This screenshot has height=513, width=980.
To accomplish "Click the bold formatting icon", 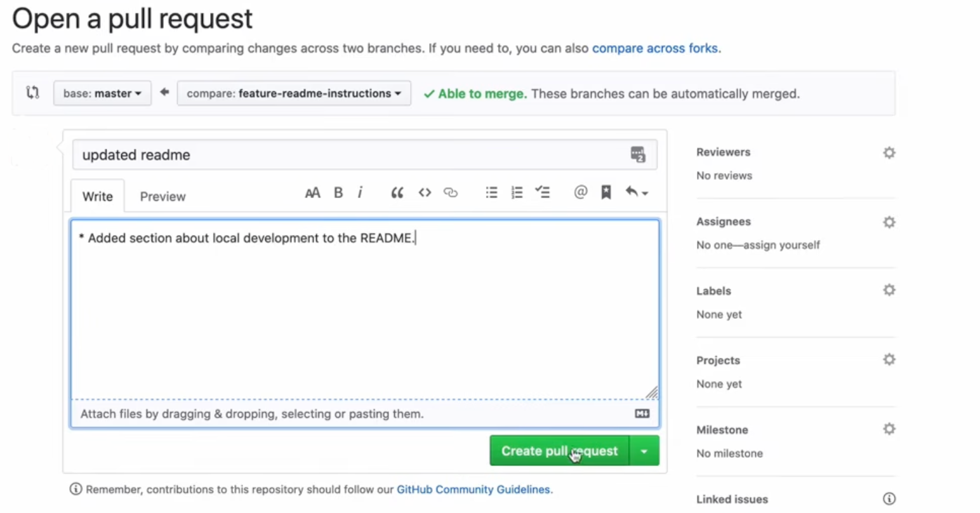I will pos(338,193).
